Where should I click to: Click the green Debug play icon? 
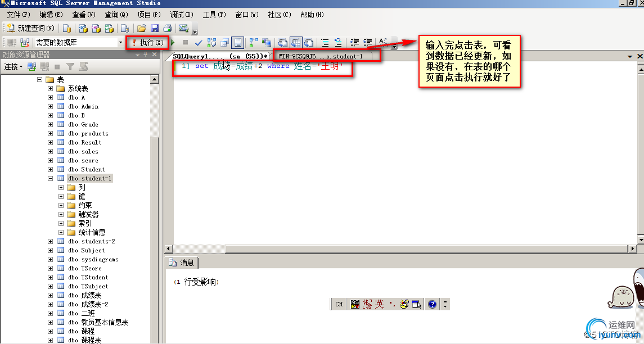coord(173,42)
